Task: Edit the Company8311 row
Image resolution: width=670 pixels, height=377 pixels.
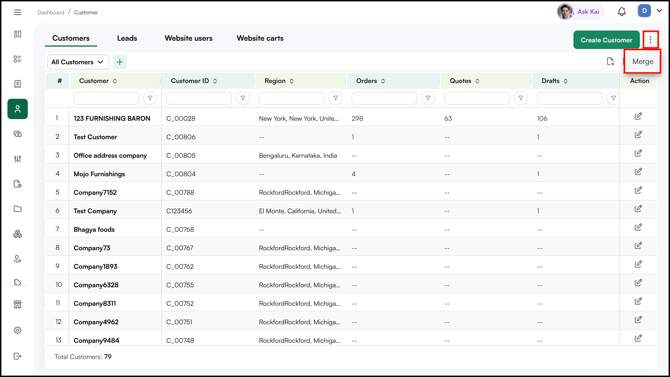Action: click(x=638, y=301)
